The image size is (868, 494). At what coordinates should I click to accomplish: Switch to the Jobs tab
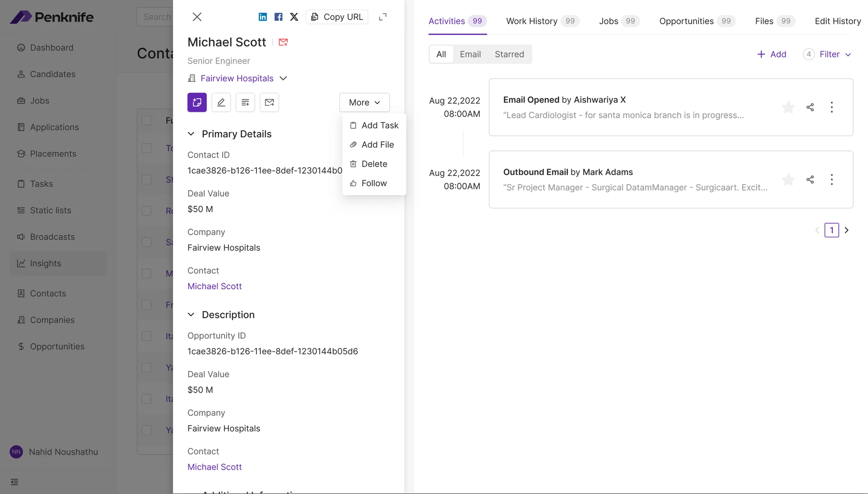620,21
